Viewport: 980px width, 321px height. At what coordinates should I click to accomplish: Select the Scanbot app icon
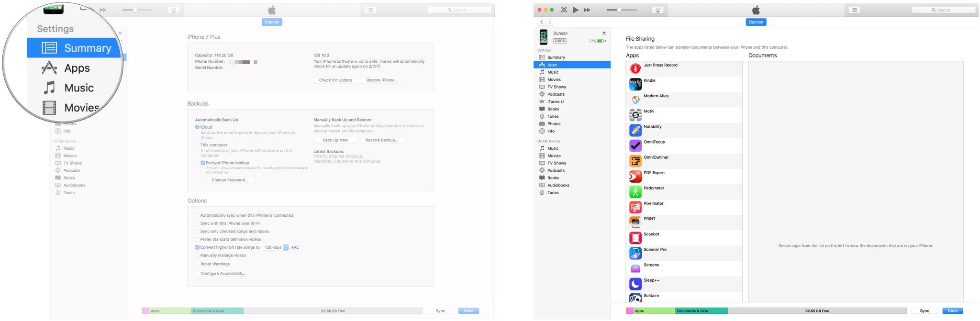click(x=635, y=238)
